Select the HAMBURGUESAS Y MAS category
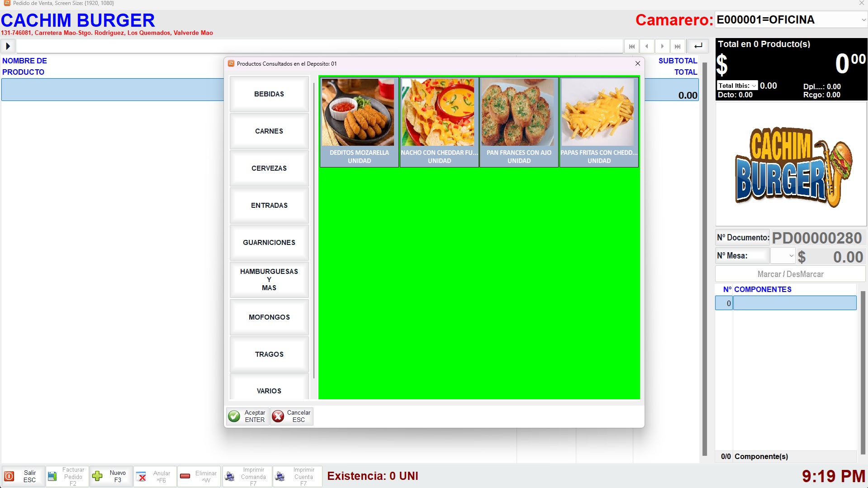Screen dimensions: 868x488 (x=269, y=280)
